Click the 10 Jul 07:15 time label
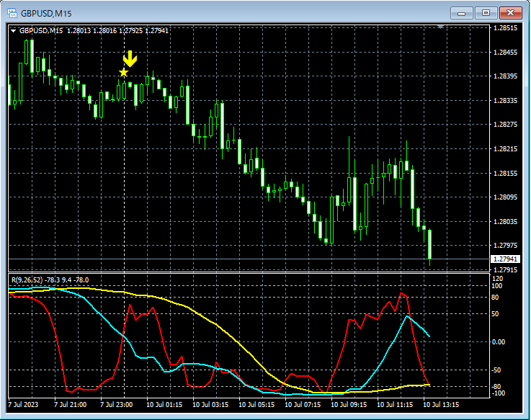The height and width of the screenshot is (420, 531). tap(303, 404)
